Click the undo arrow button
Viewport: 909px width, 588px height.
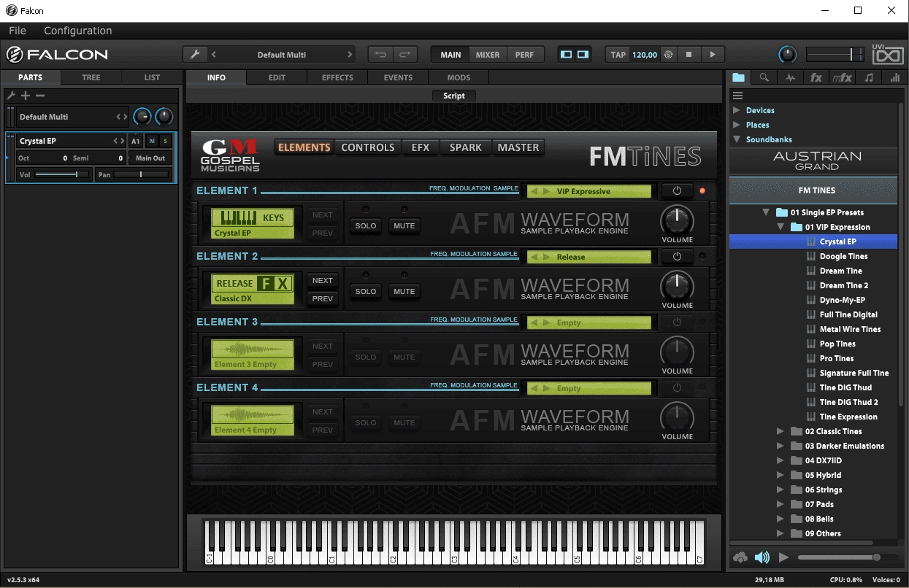point(380,55)
